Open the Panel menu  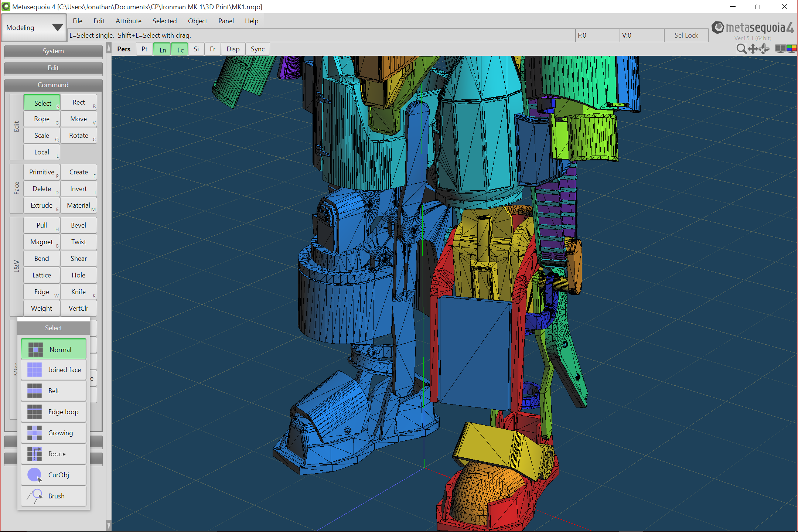pyautogui.click(x=226, y=21)
